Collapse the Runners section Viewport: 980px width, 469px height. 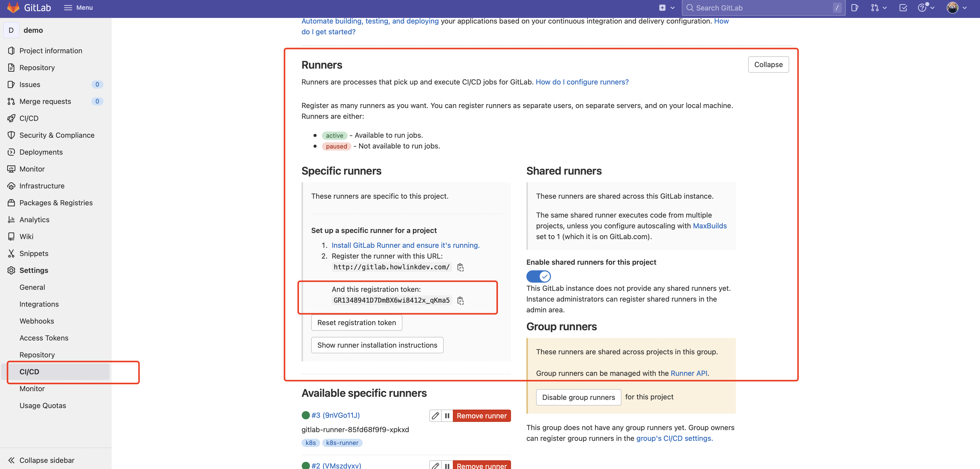click(768, 65)
